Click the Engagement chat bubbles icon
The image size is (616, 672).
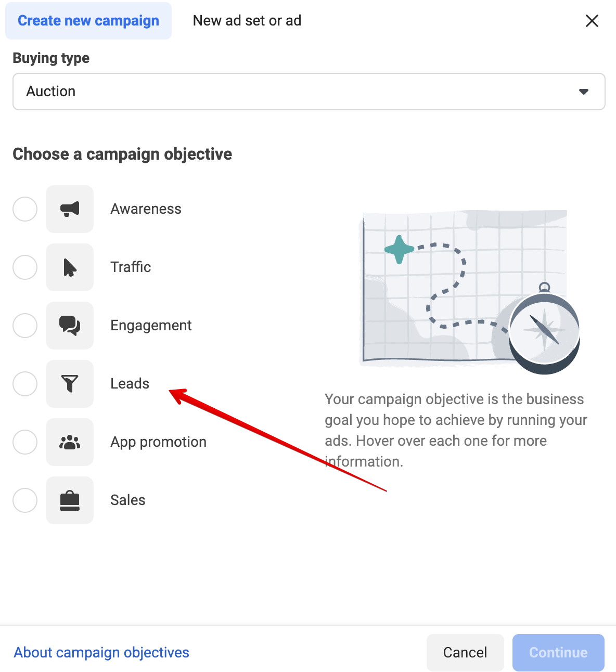click(x=70, y=326)
